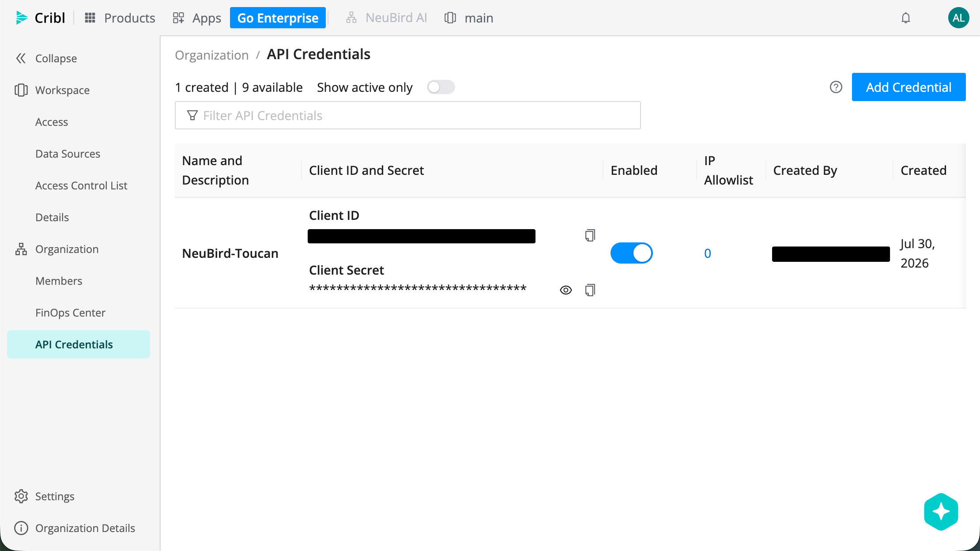Open the Apps menu
Screen dimensions: 980x551
197,18
